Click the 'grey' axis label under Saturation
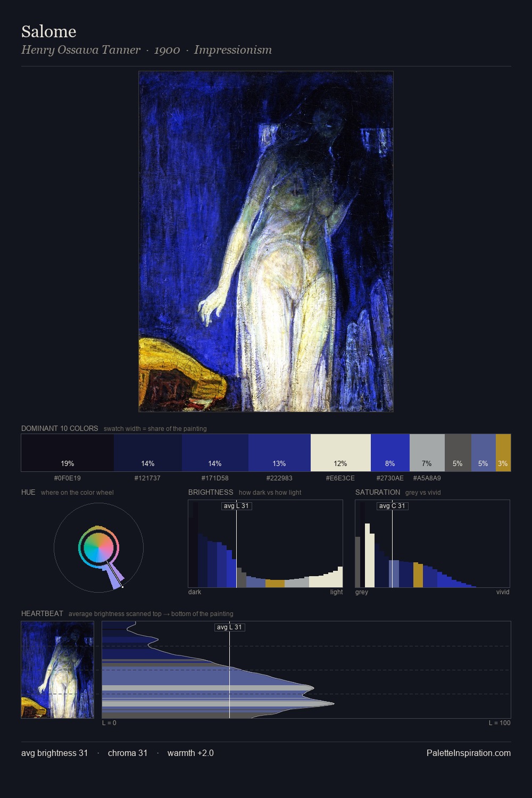The width and height of the screenshot is (532, 798). click(x=362, y=592)
